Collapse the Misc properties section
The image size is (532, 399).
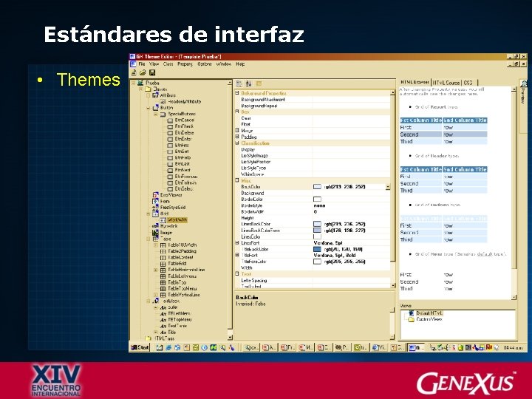click(x=237, y=180)
